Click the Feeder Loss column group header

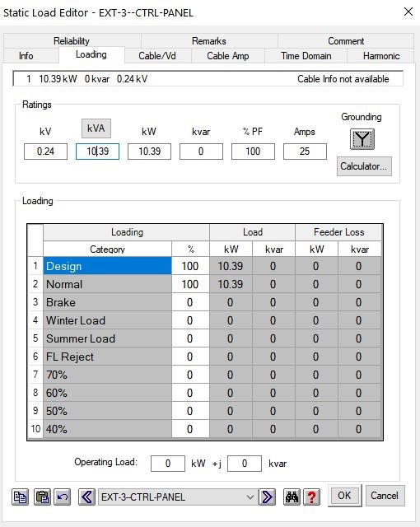click(x=338, y=232)
